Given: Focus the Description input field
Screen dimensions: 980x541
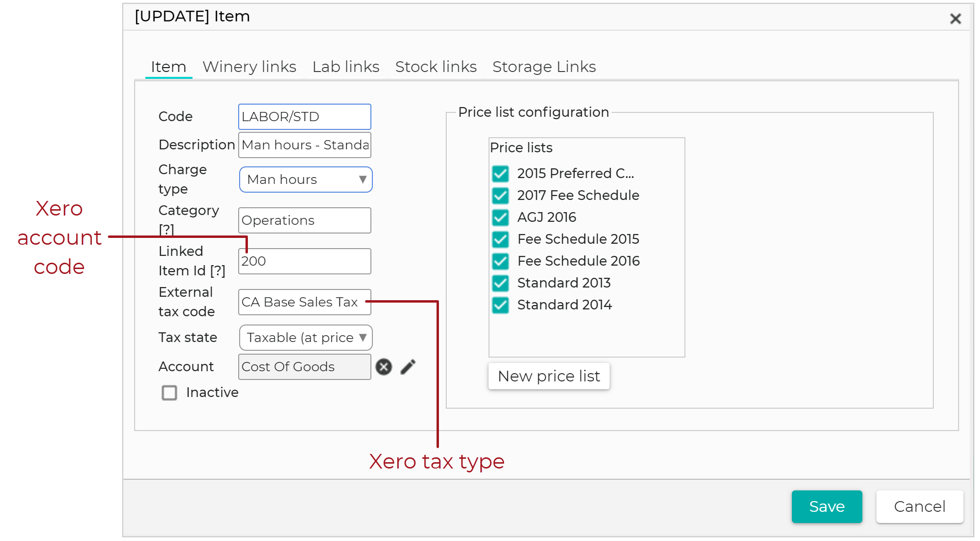Looking at the screenshot, I should click(x=305, y=145).
